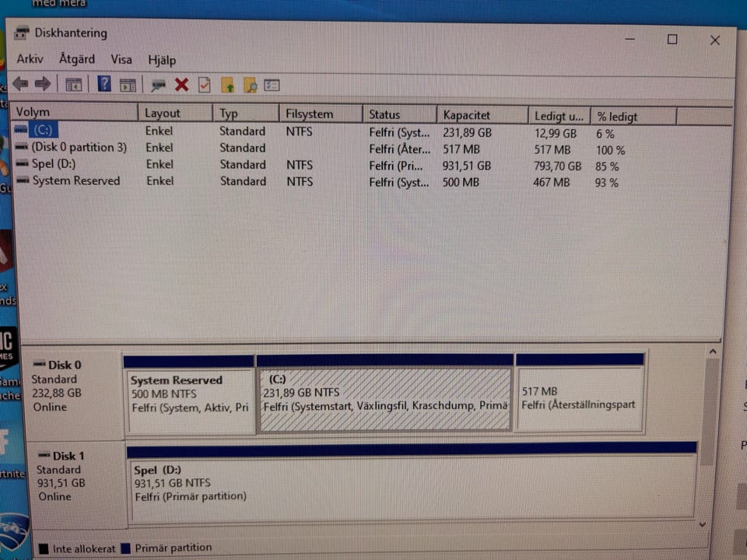Image resolution: width=747 pixels, height=560 pixels.
Task: Sort list by Kapacitet column header
Action: (481, 115)
